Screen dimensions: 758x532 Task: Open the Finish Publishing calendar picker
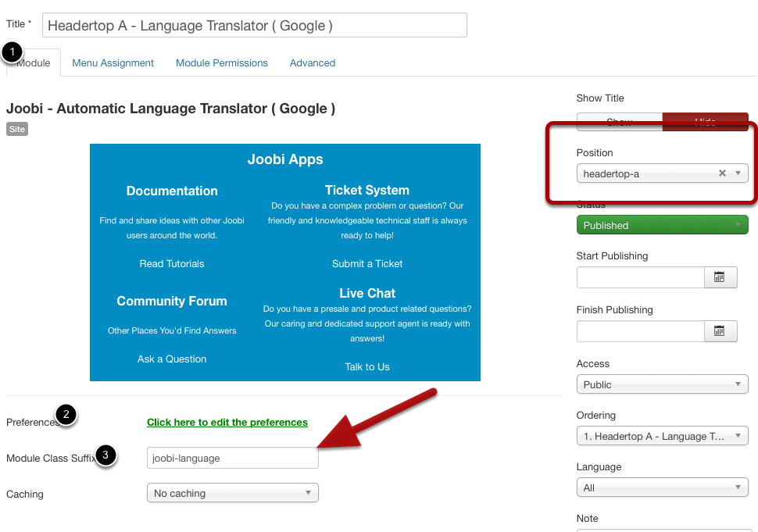pos(720,331)
